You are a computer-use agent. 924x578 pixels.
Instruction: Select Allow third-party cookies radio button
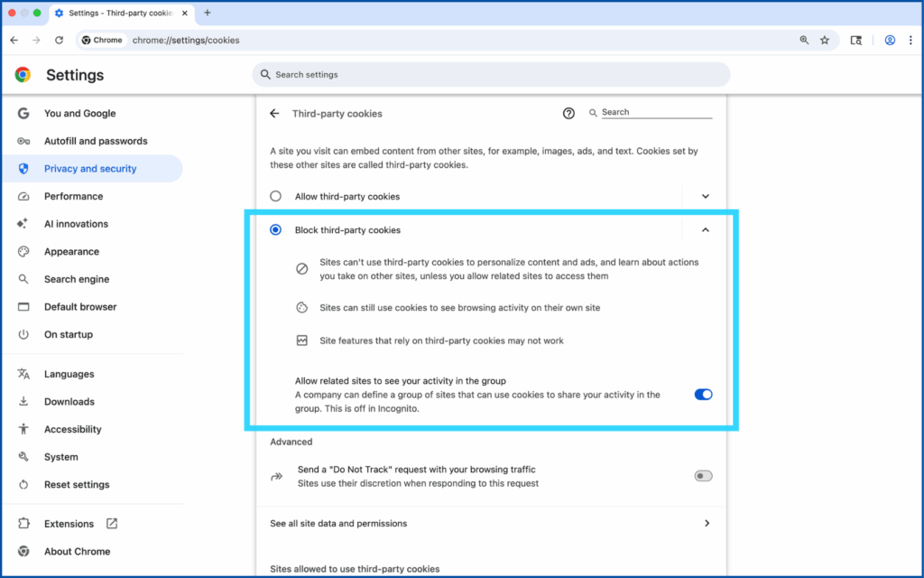275,196
